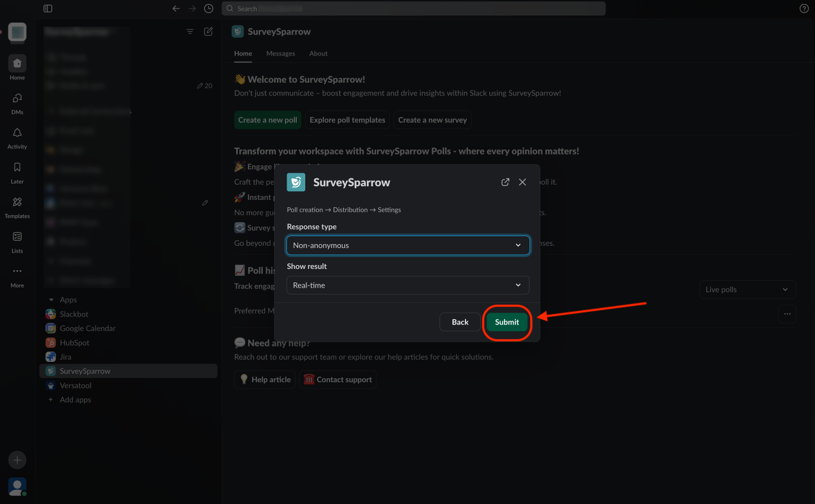815x504 pixels.
Task: Open Lists in the left sidebar
Action: click(x=17, y=241)
